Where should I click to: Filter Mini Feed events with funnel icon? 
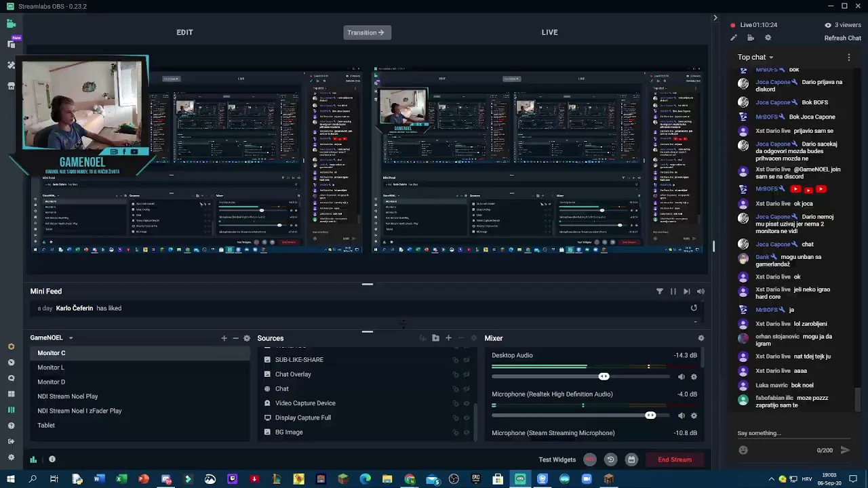pos(659,291)
